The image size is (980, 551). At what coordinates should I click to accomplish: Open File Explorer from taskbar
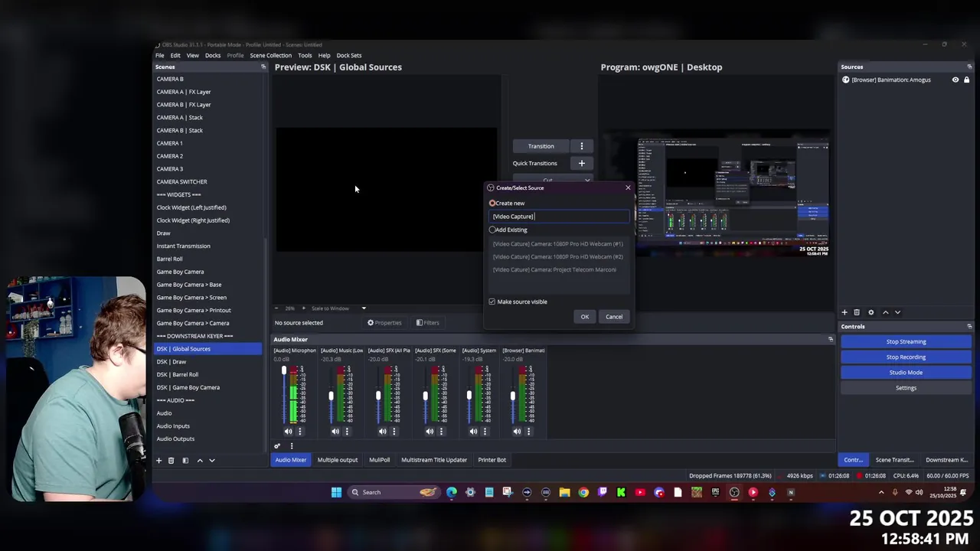[x=564, y=492]
